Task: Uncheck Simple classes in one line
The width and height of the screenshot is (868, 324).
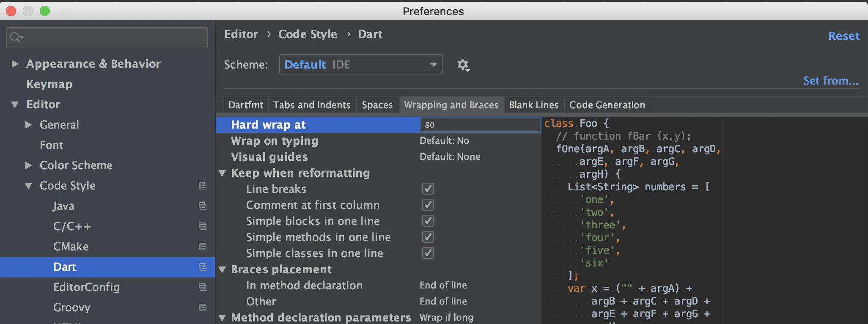Action: [428, 253]
